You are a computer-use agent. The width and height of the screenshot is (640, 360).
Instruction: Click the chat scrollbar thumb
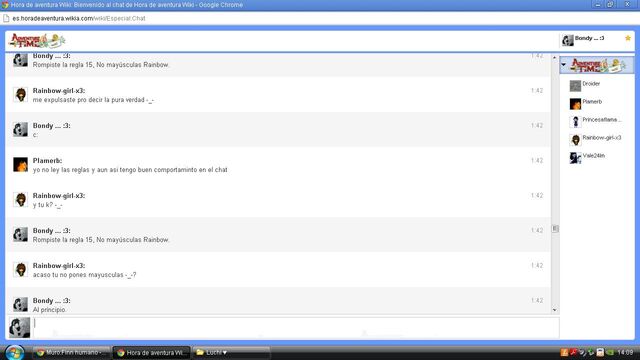(555, 229)
